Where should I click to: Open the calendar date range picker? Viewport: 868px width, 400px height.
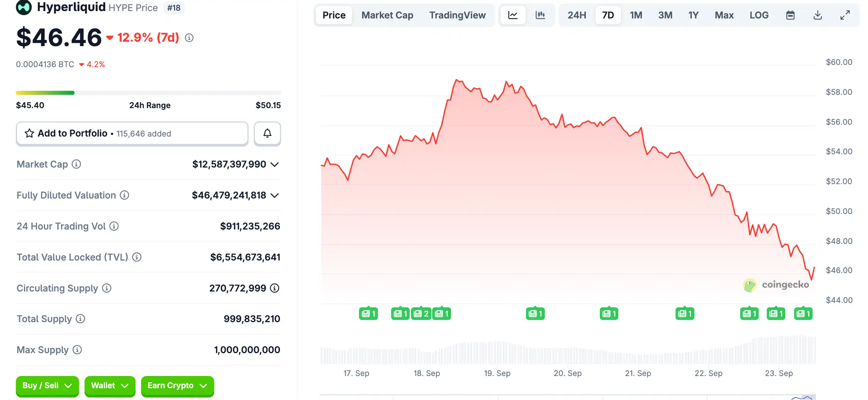click(790, 15)
